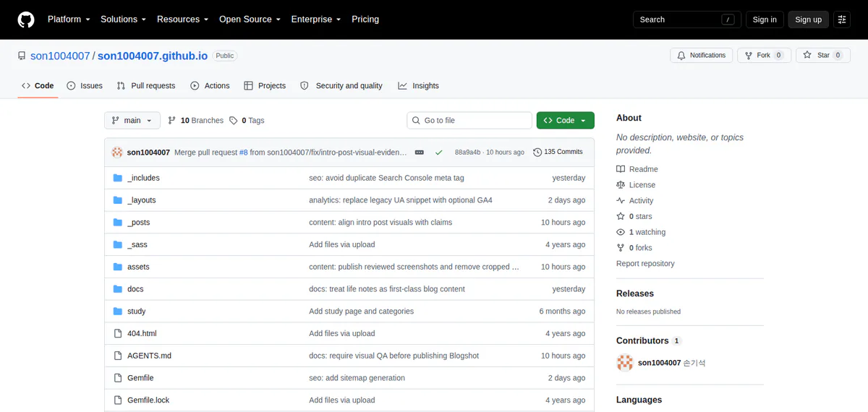Click son1004007 avatar in commit bar
Screen dimensions: 868x412
pyautogui.click(x=117, y=153)
